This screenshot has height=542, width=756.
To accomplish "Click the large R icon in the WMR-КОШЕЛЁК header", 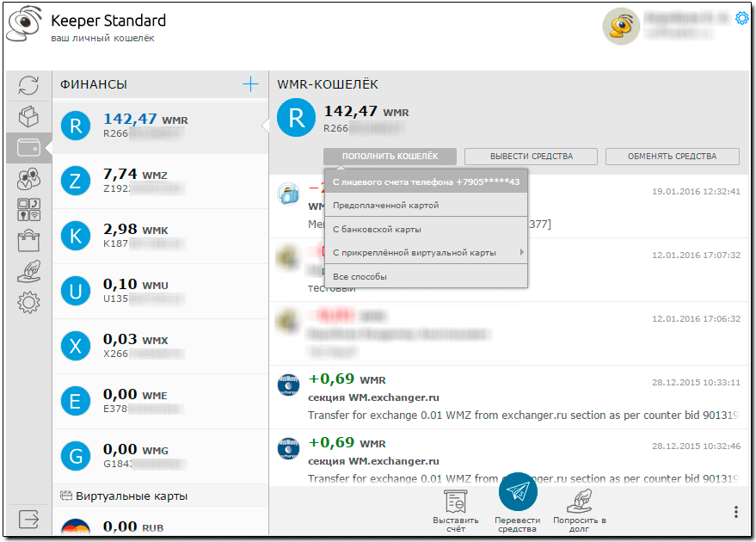I will (296, 117).
